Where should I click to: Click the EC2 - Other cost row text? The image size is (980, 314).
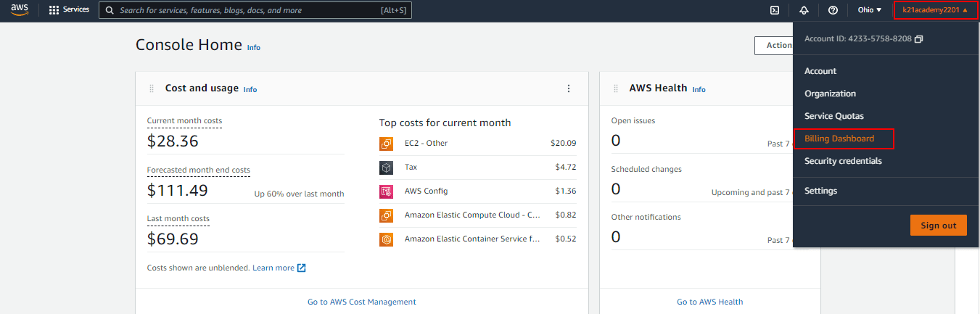click(x=426, y=144)
